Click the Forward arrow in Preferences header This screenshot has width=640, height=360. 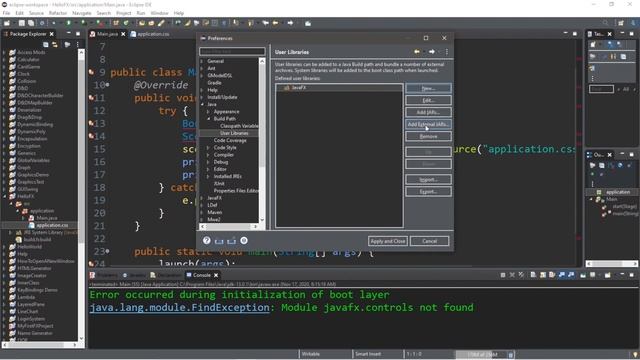[x=431, y=52]
